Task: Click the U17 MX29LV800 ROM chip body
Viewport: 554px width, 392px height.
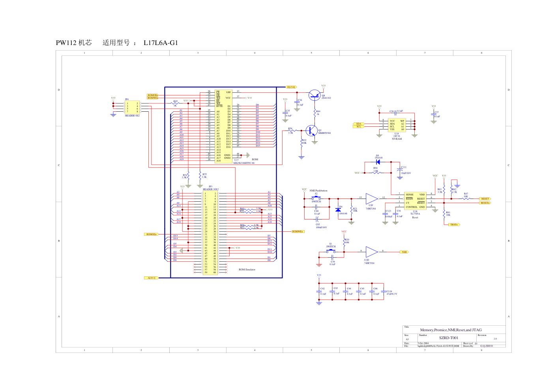Action: [223, 126]
